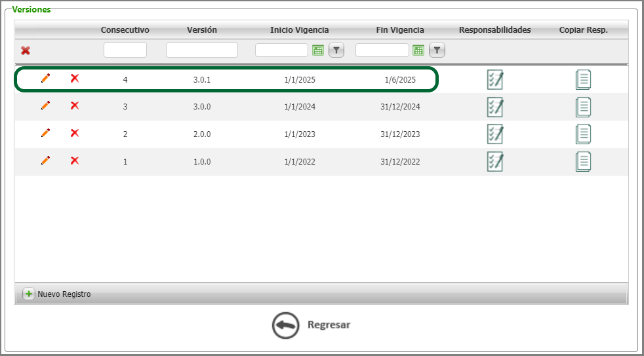The width and height of the screenshot is (644, 356).
Task: Select the 1/1/2023 Inicio Vigencia cell
Action: [300, 134]
